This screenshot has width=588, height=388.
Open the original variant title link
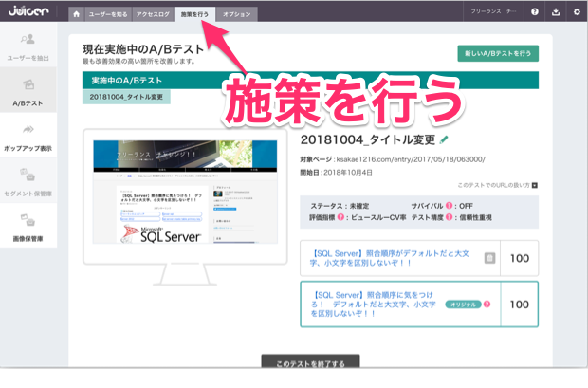[x=374, y=305]
